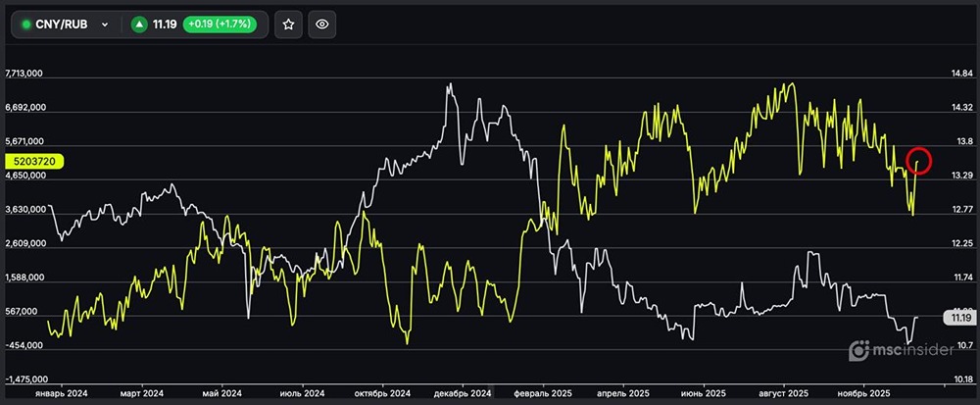Click the -1,475,000 left axis value
980x405 pixels.
click(x=25, y=380)
